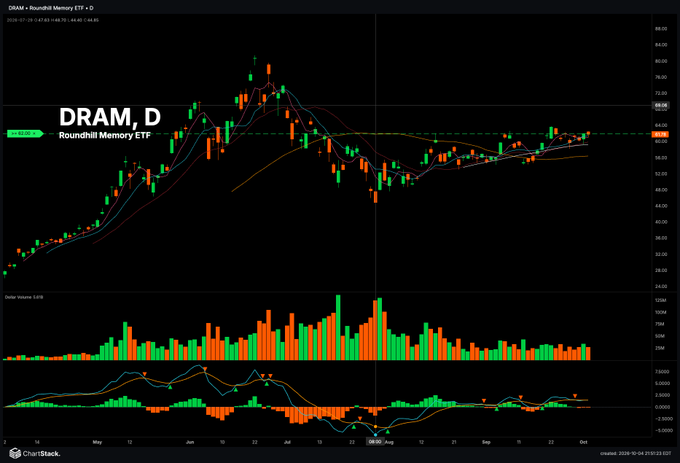Click the 0.0000 oscillator axis label
The width and height of the screenshot is (680, 463).
tap(662, 407)
